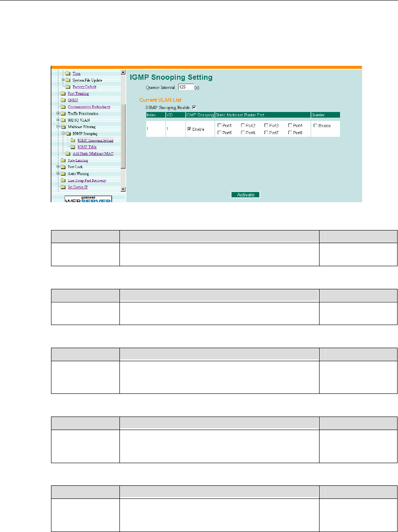Screen dimensions: 398x532
Task: Collapse the IGMP Snooping tree node
Action: 63,133
